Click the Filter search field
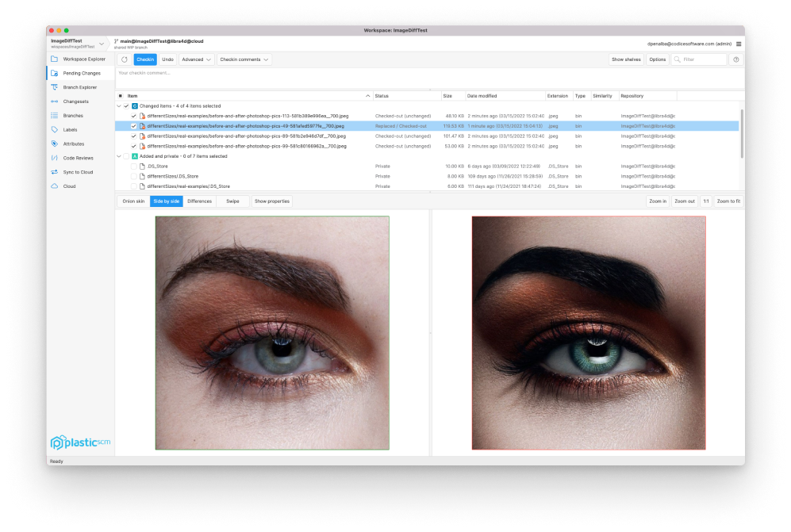 coord(699,59)
